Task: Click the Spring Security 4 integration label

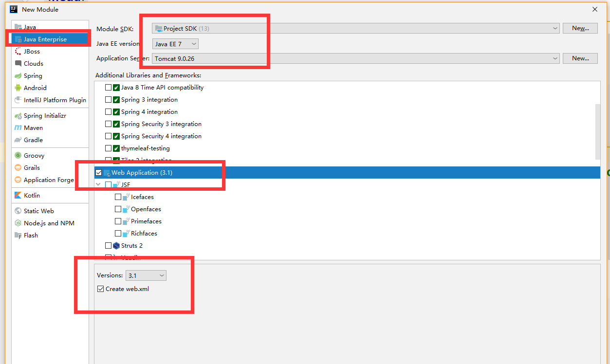Action: click(161, 136)
